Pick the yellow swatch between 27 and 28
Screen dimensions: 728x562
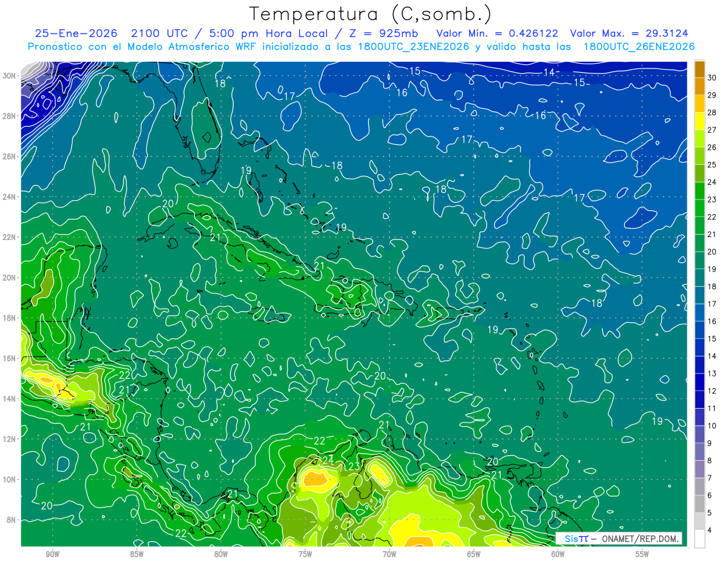coord(699,121)
